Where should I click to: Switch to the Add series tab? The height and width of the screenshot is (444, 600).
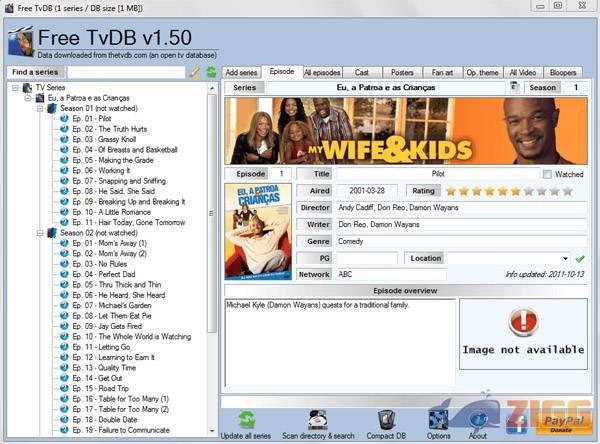241,72
